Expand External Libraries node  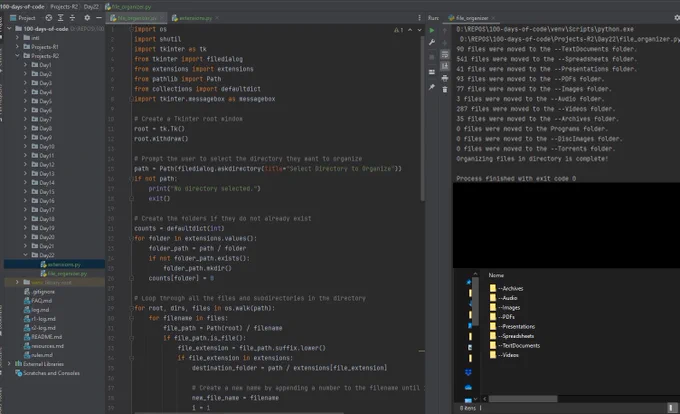tap(10, 364)
